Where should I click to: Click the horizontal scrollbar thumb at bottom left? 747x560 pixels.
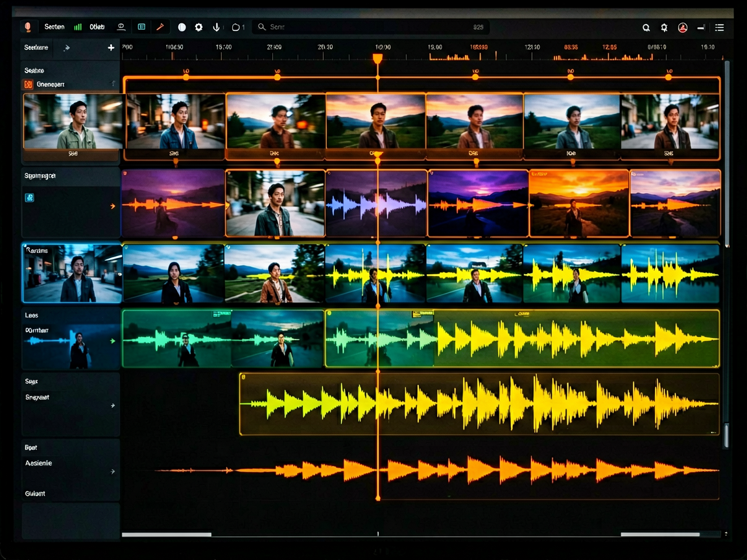tap(166, 535)
